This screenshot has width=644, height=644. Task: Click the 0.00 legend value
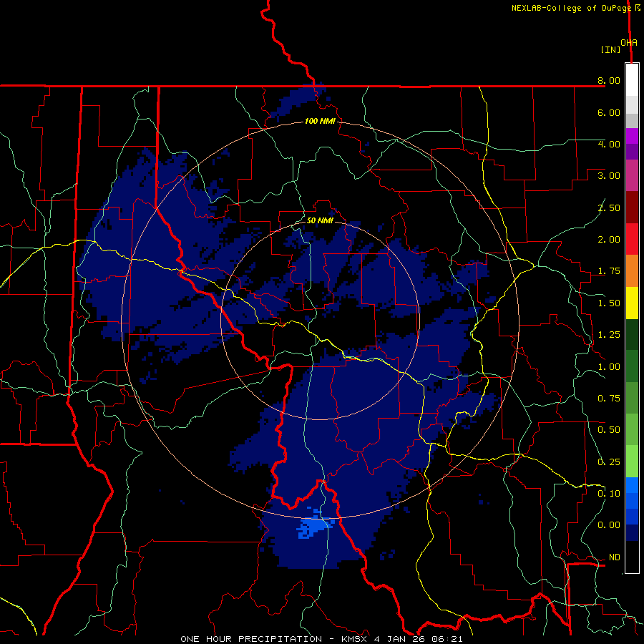pyautogui.click(x=609, y=525)
